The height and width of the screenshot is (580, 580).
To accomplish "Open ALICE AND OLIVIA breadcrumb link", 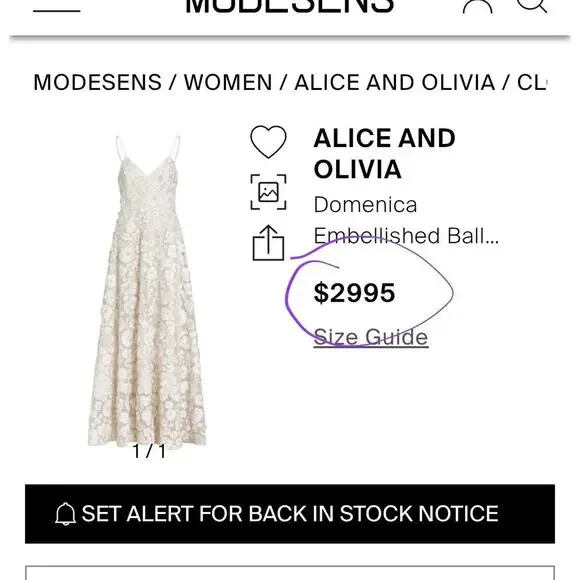I will point(395,82).
